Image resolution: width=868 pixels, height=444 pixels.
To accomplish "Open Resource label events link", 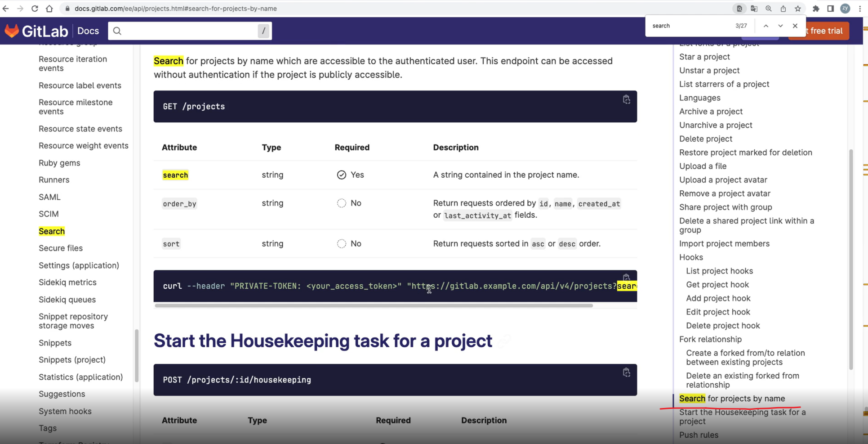I will click(80, 85).
